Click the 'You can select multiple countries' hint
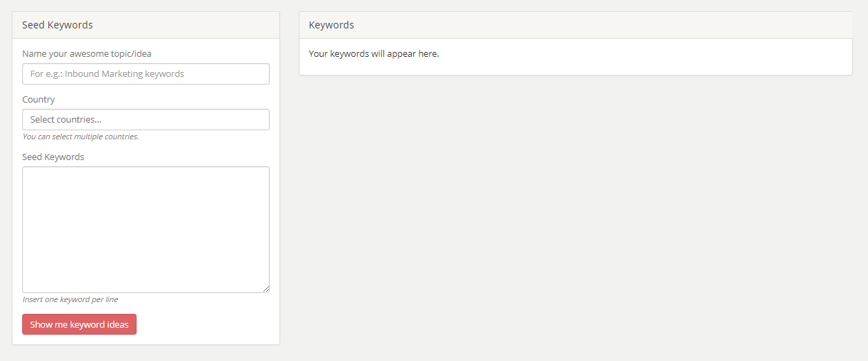Viewport: 868px width, 361px height. point(80,137)
